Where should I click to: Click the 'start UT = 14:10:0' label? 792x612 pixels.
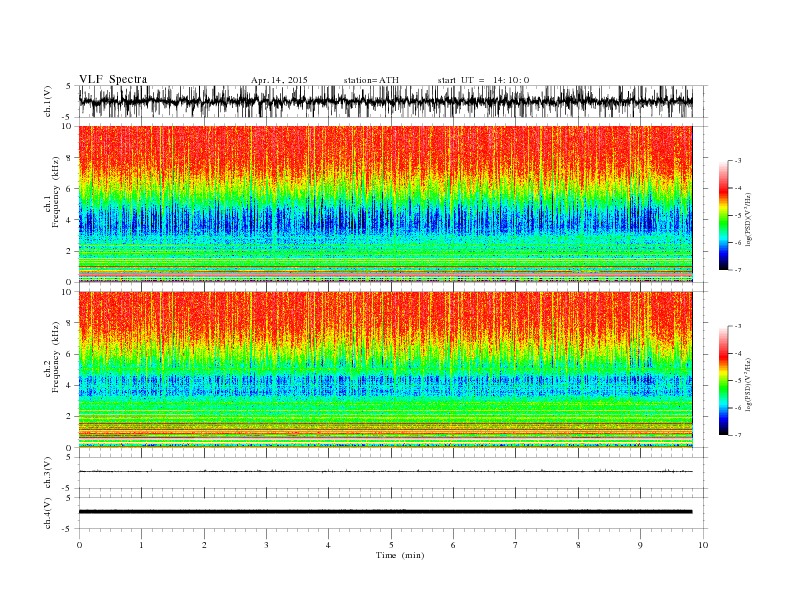(x=483, y=80)
